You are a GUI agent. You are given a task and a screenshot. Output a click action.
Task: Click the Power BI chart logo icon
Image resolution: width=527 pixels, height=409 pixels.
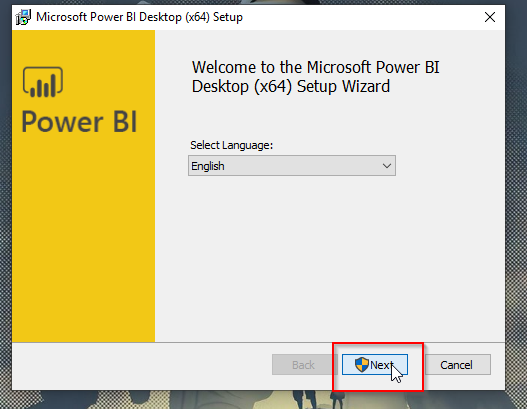click(43, 82)
